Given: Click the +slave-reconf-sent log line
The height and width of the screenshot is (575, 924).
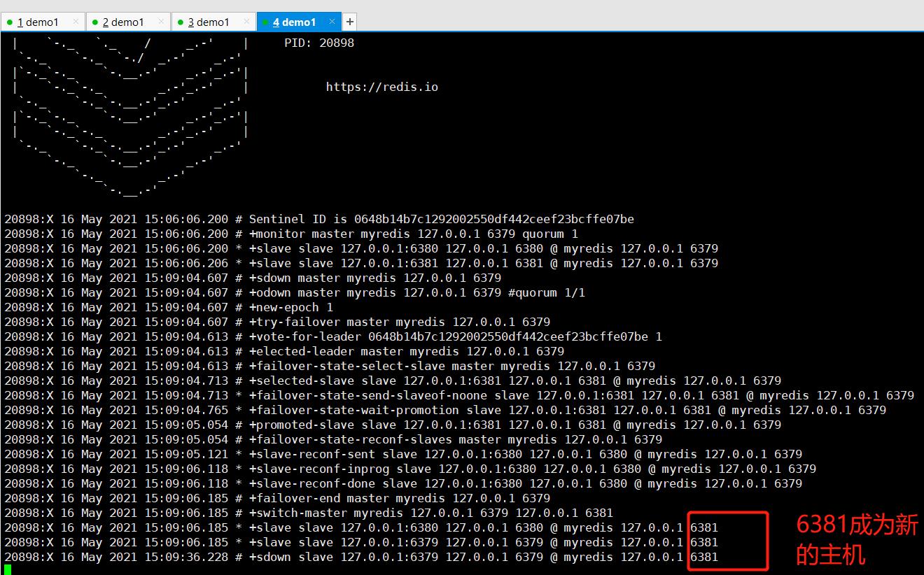Looking at the screenshot, I should 403,454.
